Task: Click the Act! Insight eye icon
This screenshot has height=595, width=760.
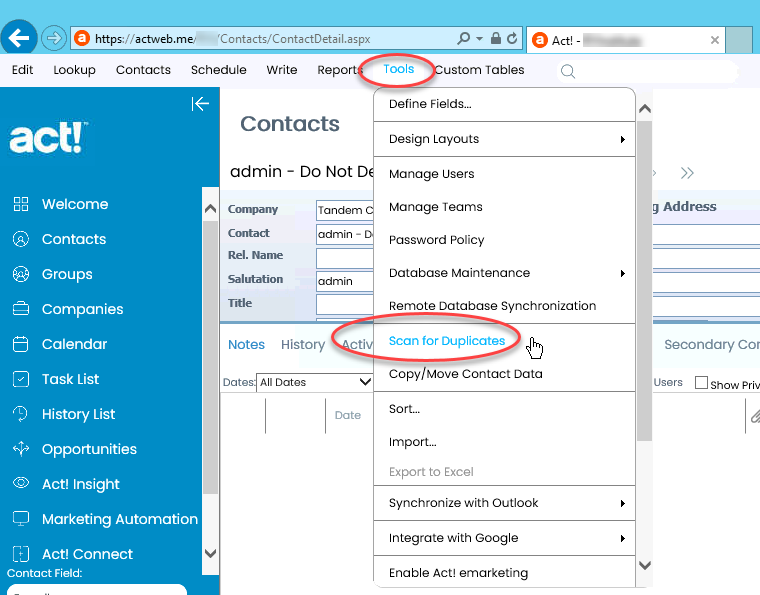Action: [x=21, y=483]
